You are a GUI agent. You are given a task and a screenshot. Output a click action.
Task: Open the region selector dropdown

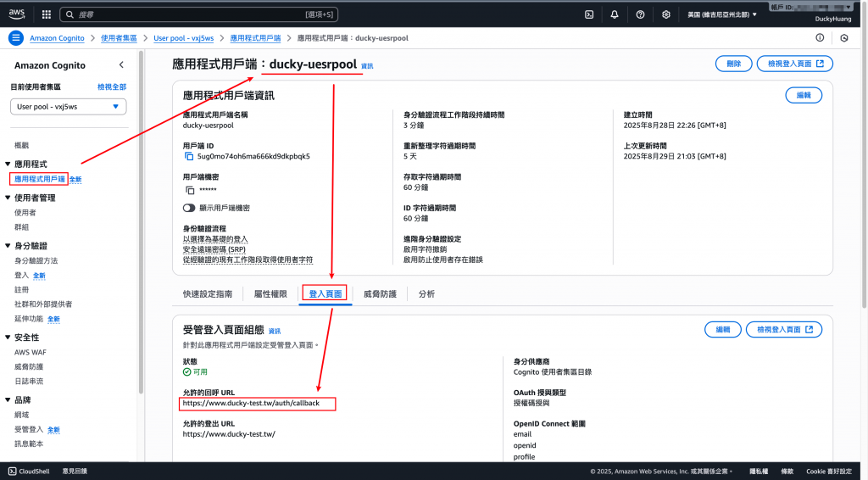(722, 14)
